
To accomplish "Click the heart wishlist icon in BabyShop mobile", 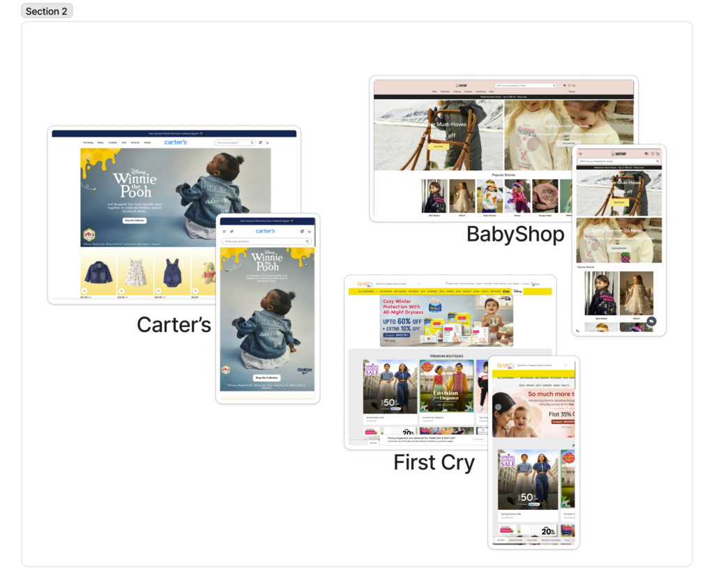I will pyautogui.click(x=653, y=153).
